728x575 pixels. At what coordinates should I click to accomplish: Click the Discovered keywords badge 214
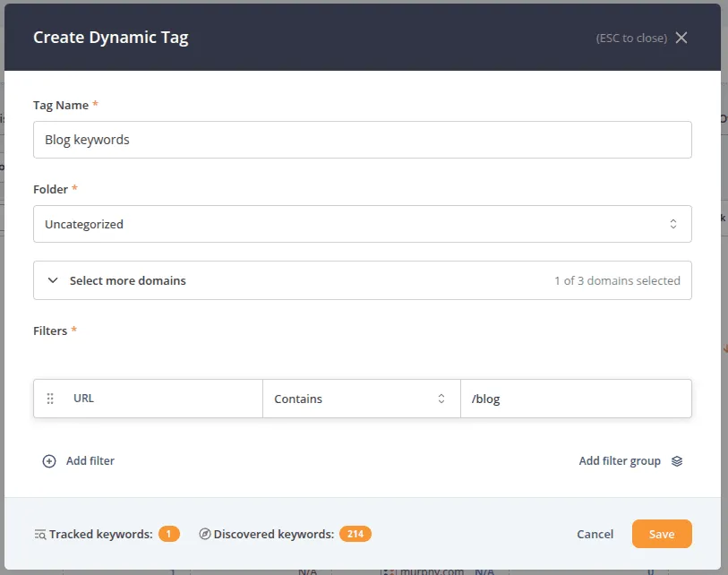pos(355,534)
